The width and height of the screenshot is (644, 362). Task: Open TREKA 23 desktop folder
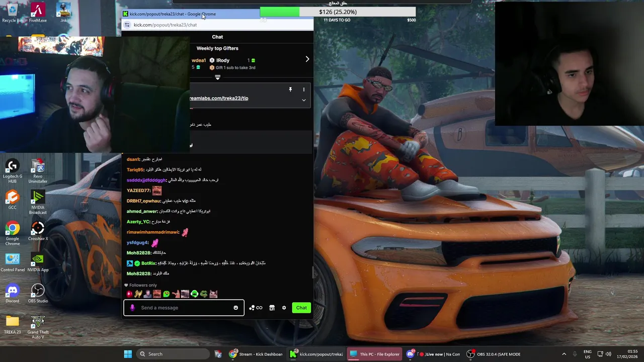point(12,324)
